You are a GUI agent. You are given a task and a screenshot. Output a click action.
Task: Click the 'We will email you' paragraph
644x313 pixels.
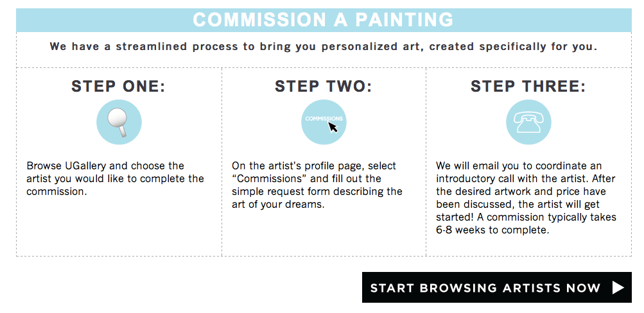point(526,198)
